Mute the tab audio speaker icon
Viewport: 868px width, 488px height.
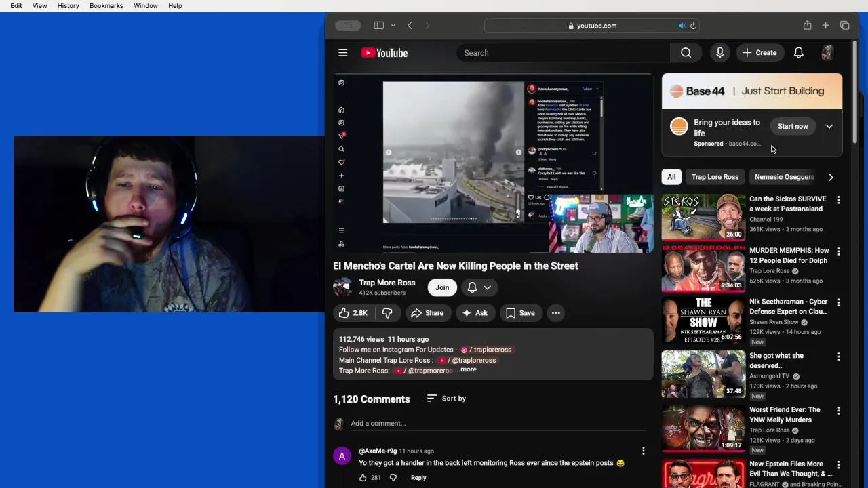pos(682,26)
